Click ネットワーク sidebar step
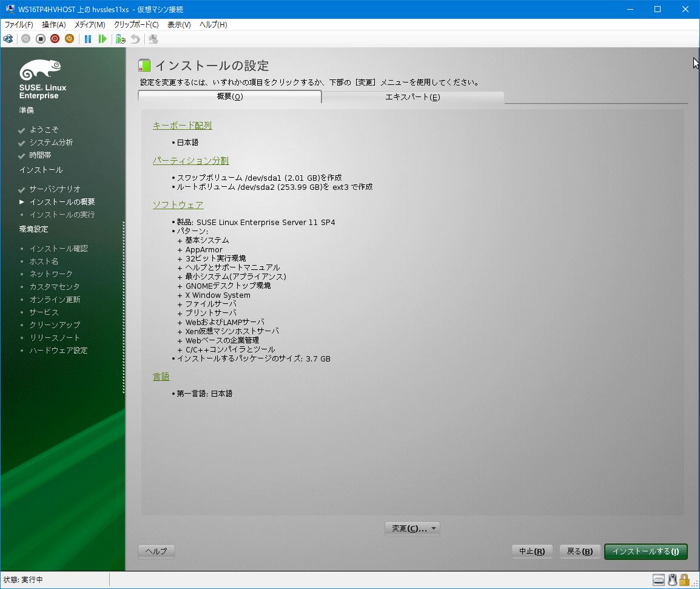 [x=51, y=274]
